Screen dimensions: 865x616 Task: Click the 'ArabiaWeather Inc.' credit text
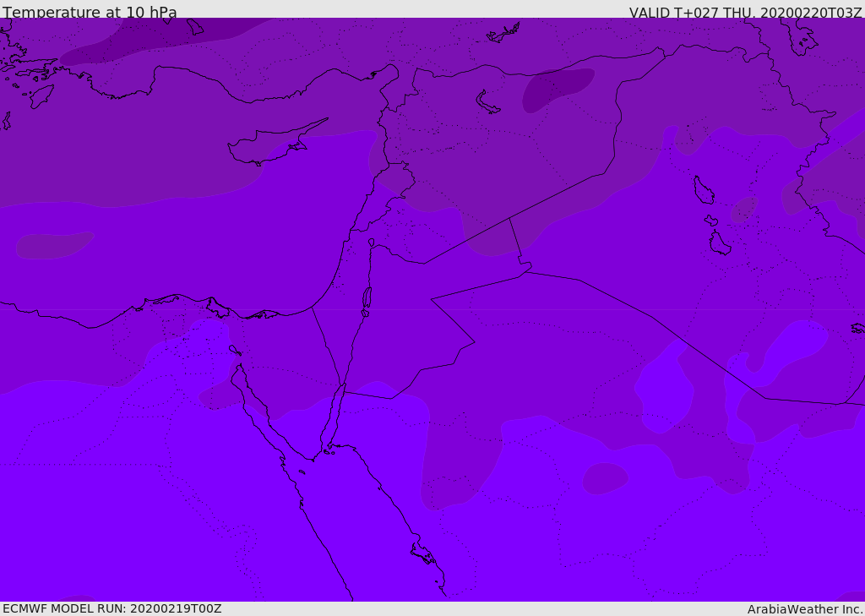point(805,609)
